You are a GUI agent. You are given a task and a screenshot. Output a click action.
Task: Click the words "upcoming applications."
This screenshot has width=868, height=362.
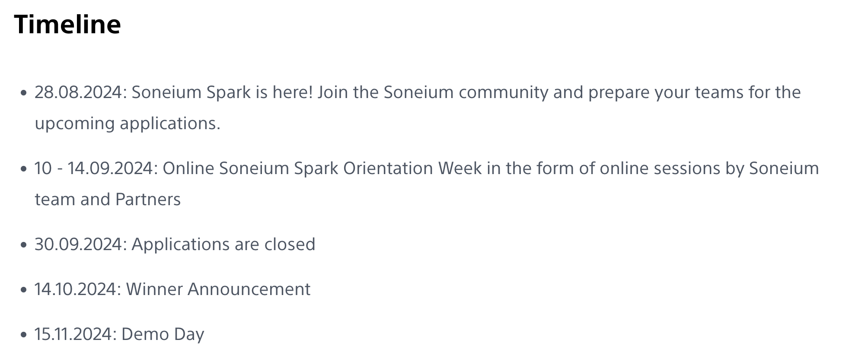[x=128, y=124]
